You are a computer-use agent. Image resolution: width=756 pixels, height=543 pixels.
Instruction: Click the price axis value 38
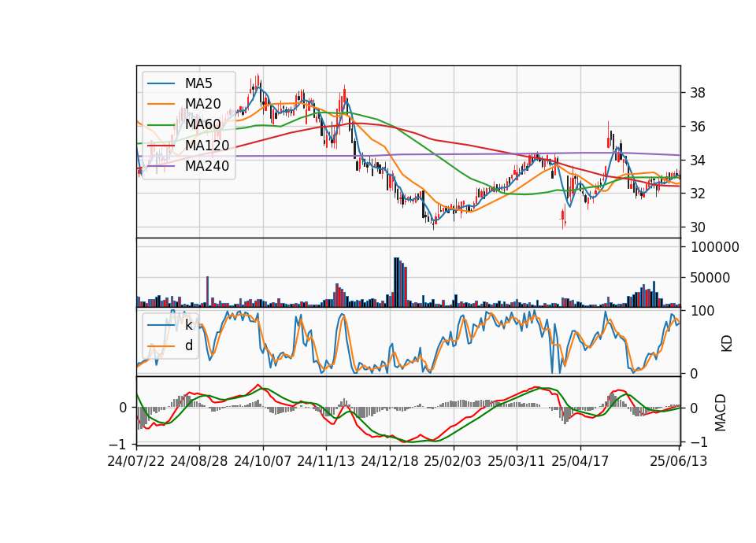tap(698, 93)
